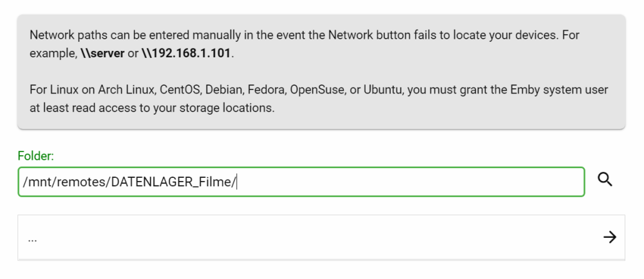
Task: Click the right arrow on the parent row
Action: coord(609,237)
